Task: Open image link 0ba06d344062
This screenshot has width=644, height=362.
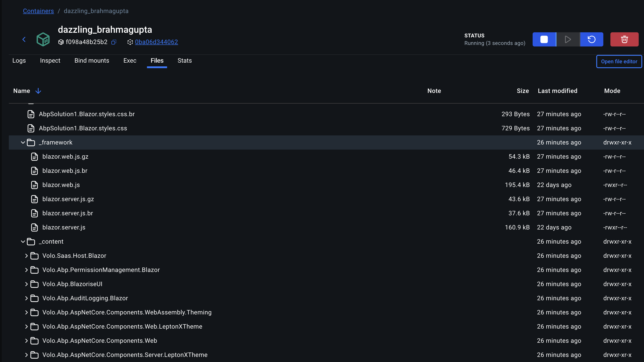Action: pos(156,42)
